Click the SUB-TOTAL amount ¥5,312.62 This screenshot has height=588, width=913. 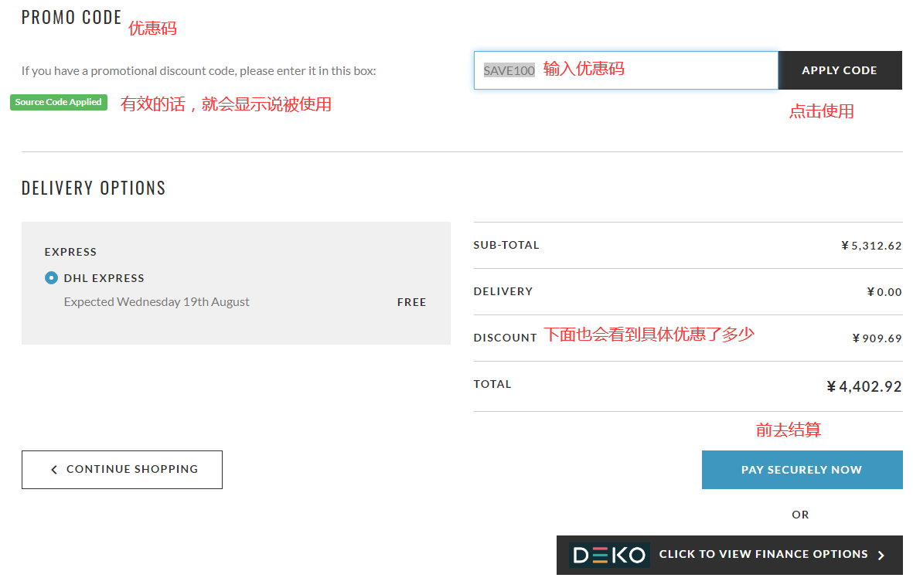(871, 246)
